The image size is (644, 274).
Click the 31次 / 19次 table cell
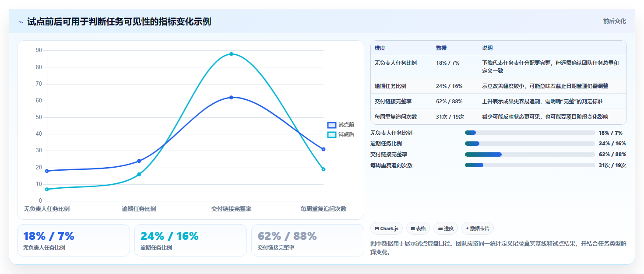pyautogui.click(x=450, y=117)
